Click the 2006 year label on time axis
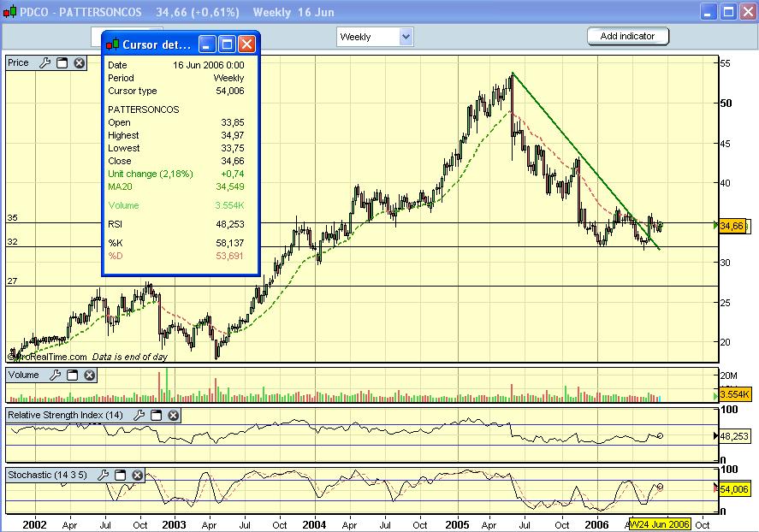This screenshot has width=759, height=532. pos(596,525)
